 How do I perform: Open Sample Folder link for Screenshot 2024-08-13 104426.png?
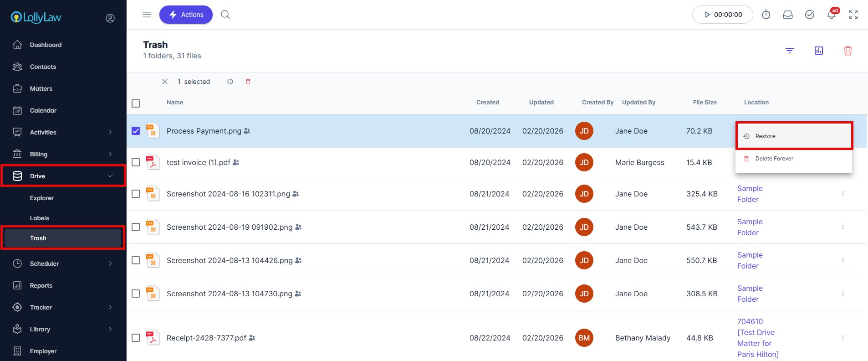(750, 260)
